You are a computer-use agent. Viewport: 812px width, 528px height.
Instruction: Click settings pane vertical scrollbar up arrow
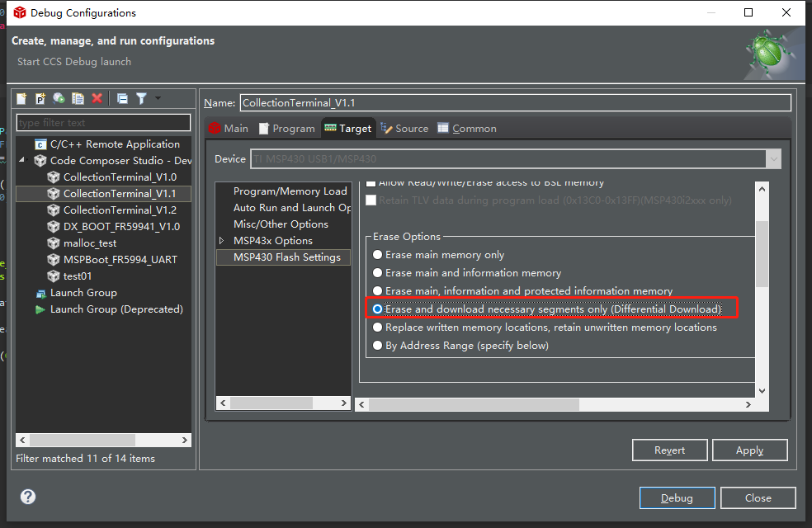tap(762, 189)
